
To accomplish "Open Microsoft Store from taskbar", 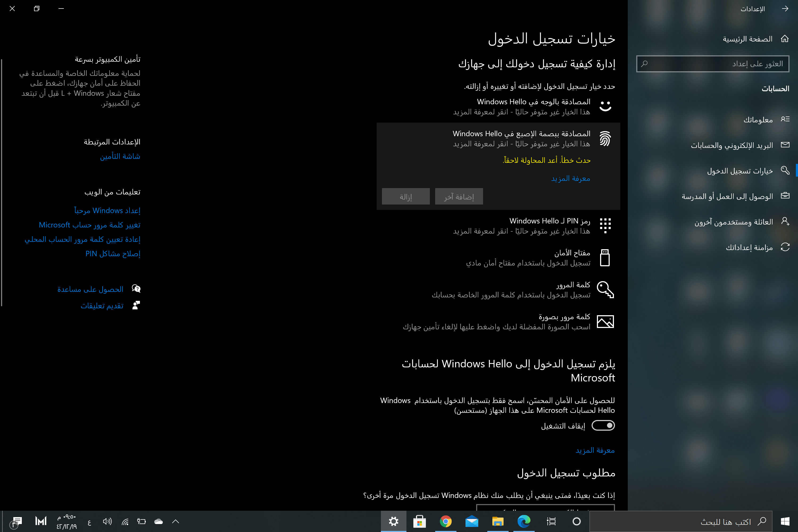I will point(419,521).
